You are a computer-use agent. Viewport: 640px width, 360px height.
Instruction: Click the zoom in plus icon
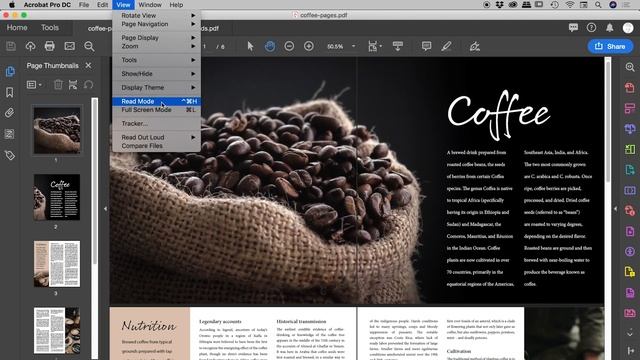(x=309, y=46)
